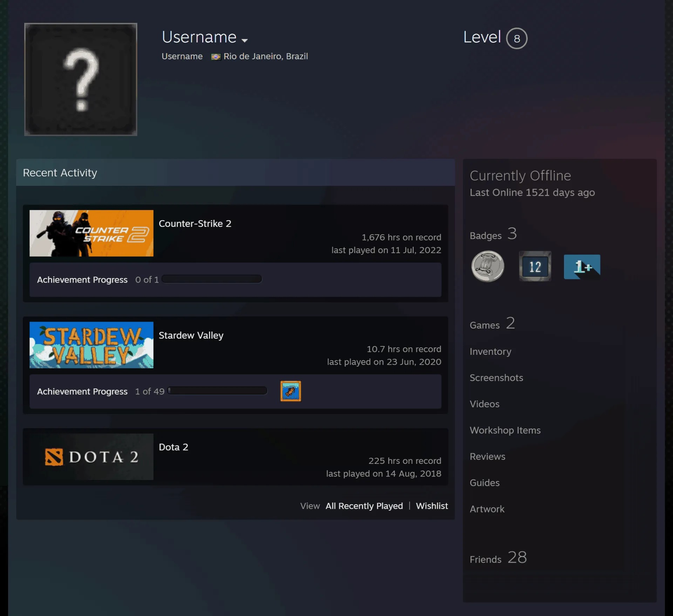The width and height of the screenshot is (673, 616).
Task: Click the Rio de Janeiro, Brazil location text
Action: point(266,56)
